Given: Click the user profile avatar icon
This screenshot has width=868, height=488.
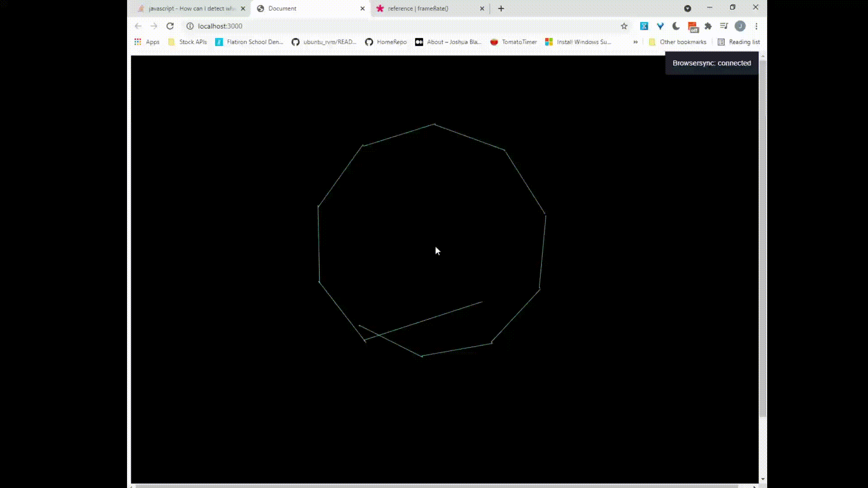Looking at the screenshot, I should tap(740, 26).
